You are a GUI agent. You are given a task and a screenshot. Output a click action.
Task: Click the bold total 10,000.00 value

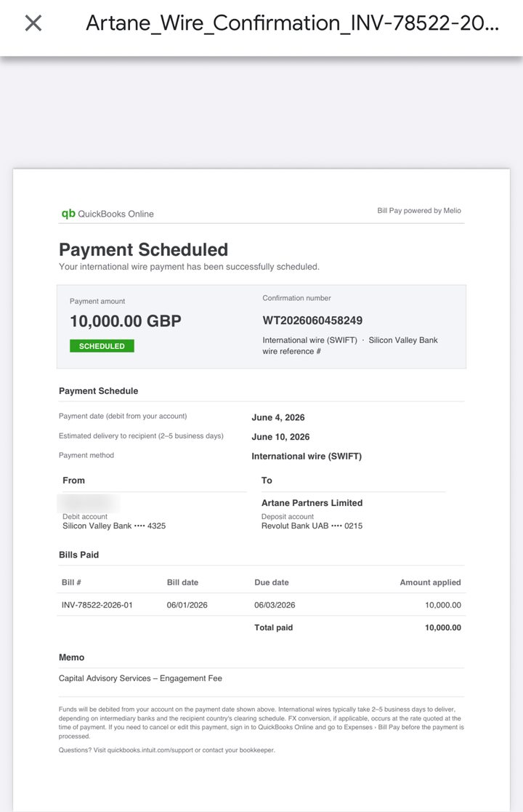point(443,627)
